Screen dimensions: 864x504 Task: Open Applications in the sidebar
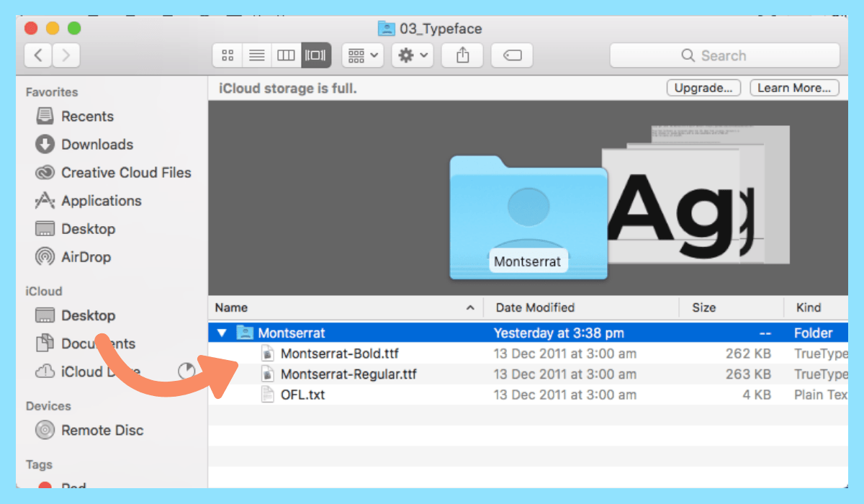coord(88,200)
